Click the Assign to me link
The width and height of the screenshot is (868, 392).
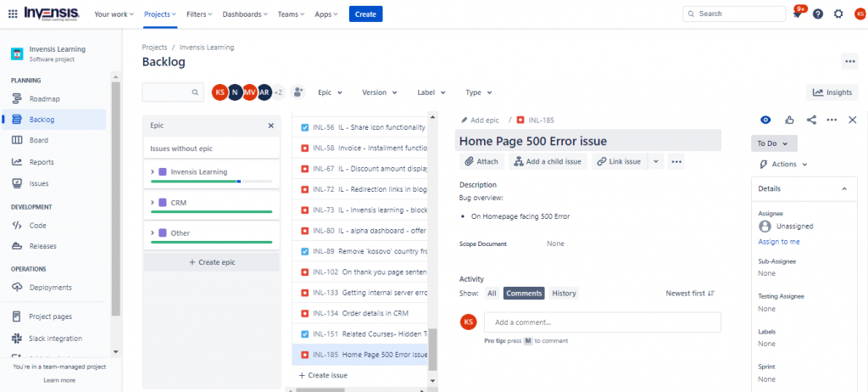[x=778, y=242]
